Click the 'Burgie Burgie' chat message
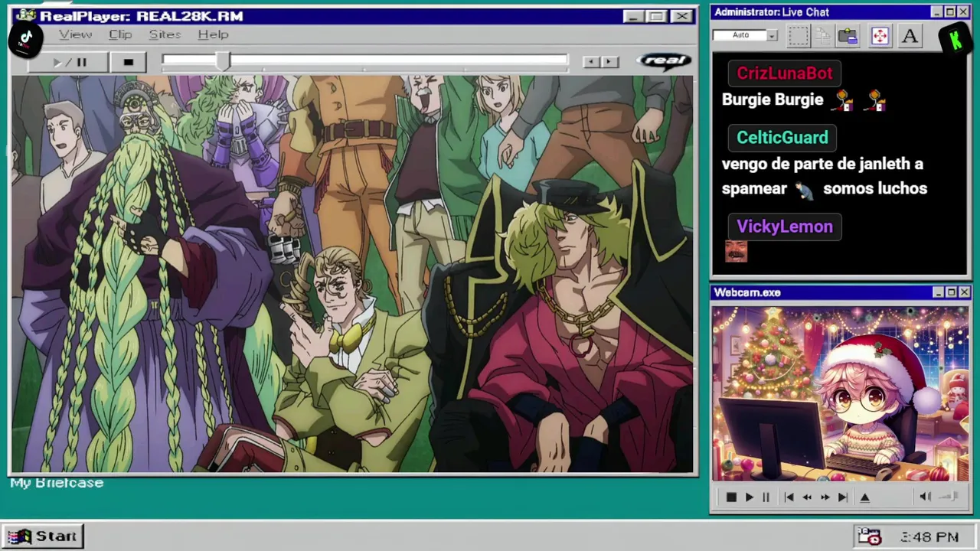 pos(773,99)
